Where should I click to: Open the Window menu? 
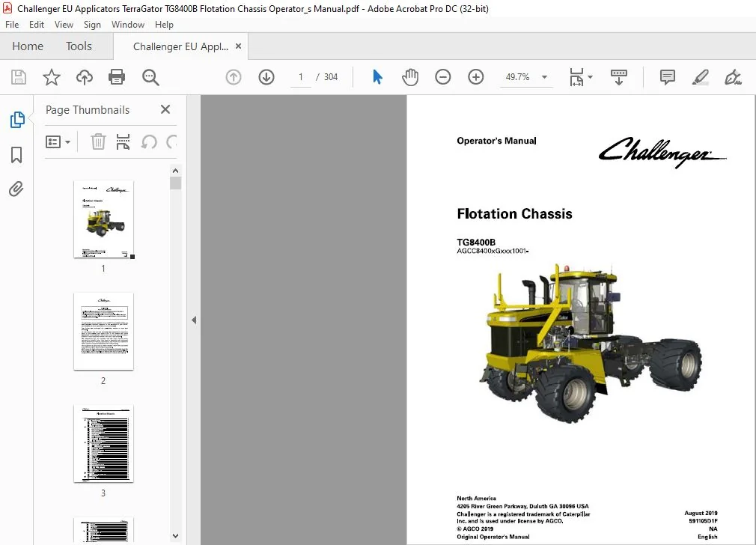128,25
